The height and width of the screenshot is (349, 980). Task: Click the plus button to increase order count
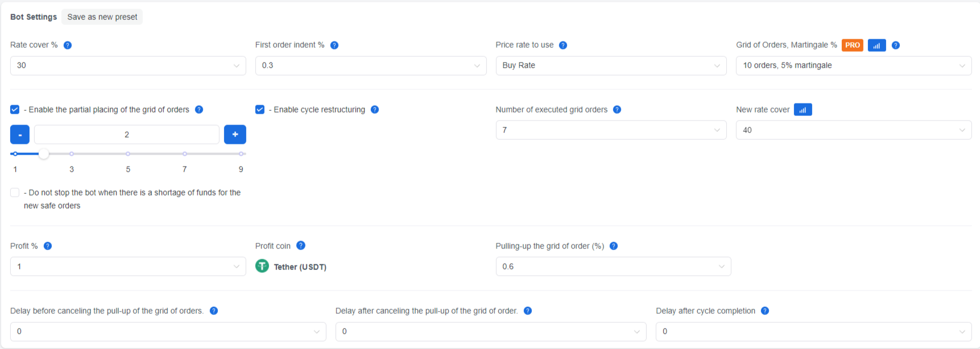coord(235,135)
